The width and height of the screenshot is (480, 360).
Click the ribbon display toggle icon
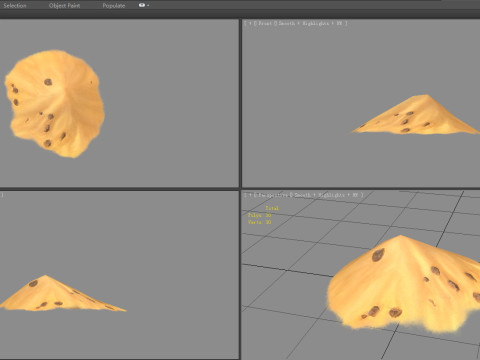(142, 5)
